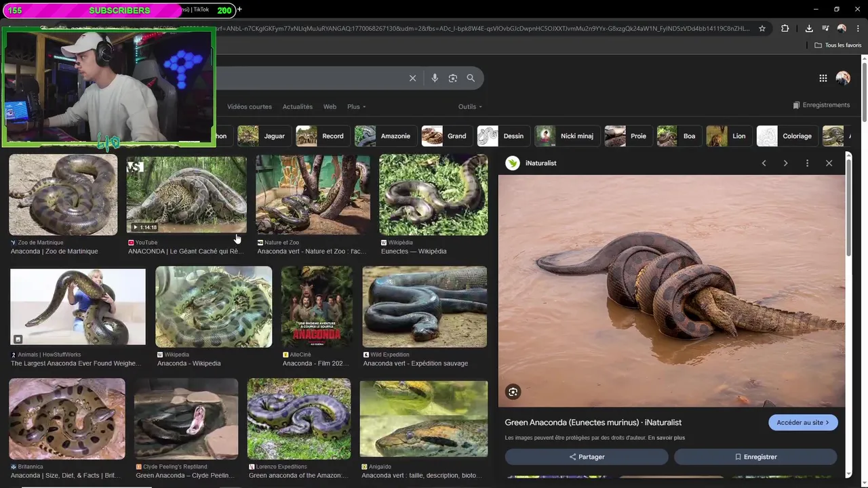Filter images by the Dessin chip
Screen dimensions: 868x488
click(504, 136)
